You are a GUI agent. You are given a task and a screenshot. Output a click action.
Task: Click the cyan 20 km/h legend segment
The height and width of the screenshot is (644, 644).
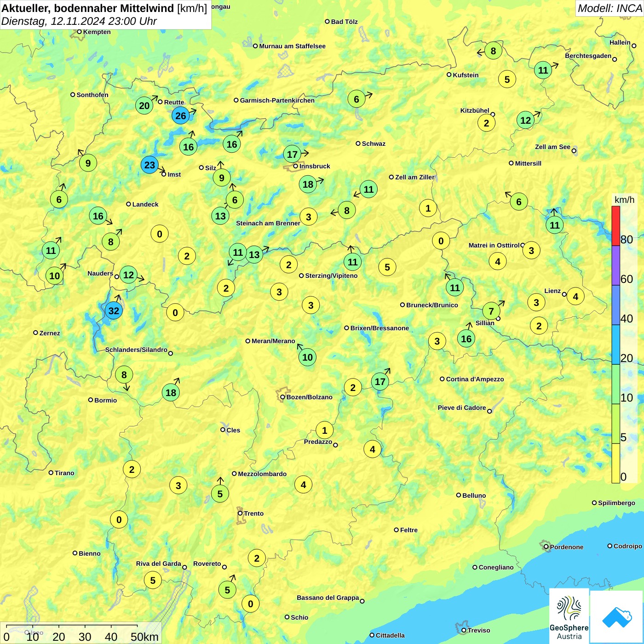pyautogui.click(x=615, y=345)
